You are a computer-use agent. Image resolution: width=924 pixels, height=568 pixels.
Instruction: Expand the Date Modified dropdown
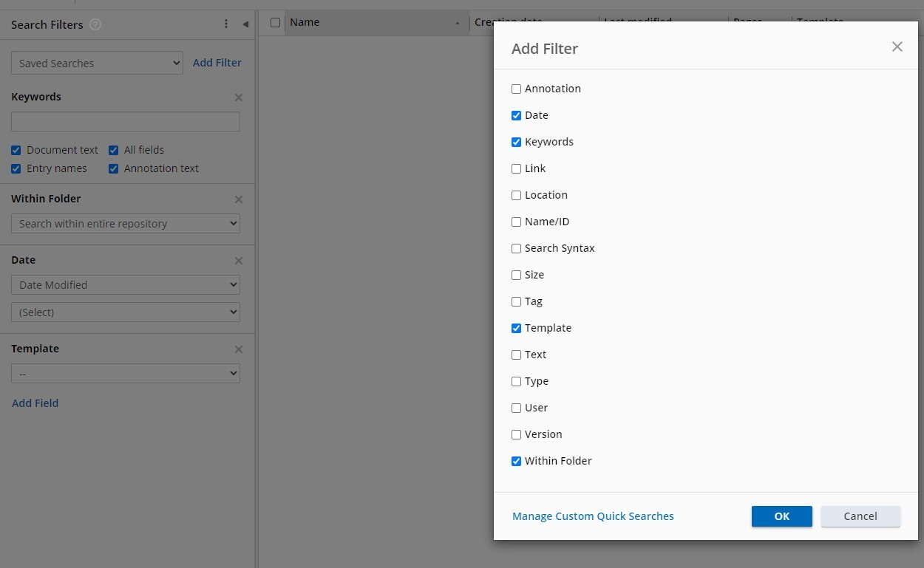click(x=126, y=285)
